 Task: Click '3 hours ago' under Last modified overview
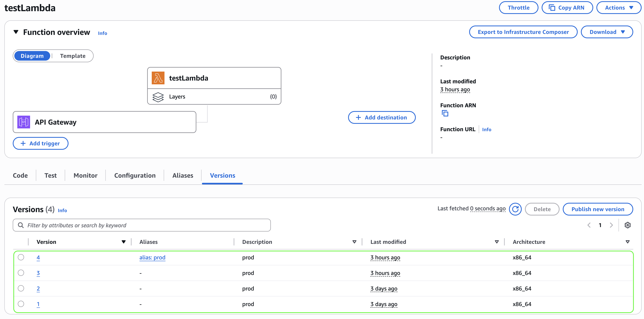(x=455, y=89)
